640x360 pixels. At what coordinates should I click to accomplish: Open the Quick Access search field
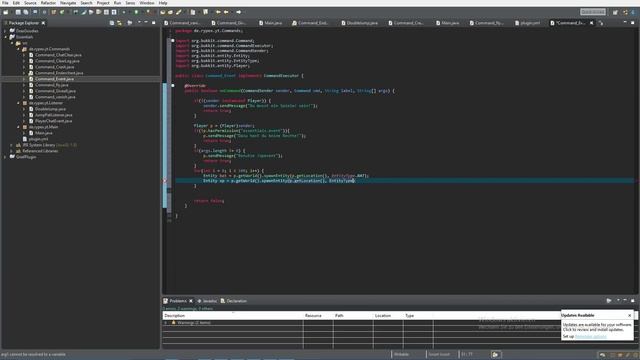(593, 12)
